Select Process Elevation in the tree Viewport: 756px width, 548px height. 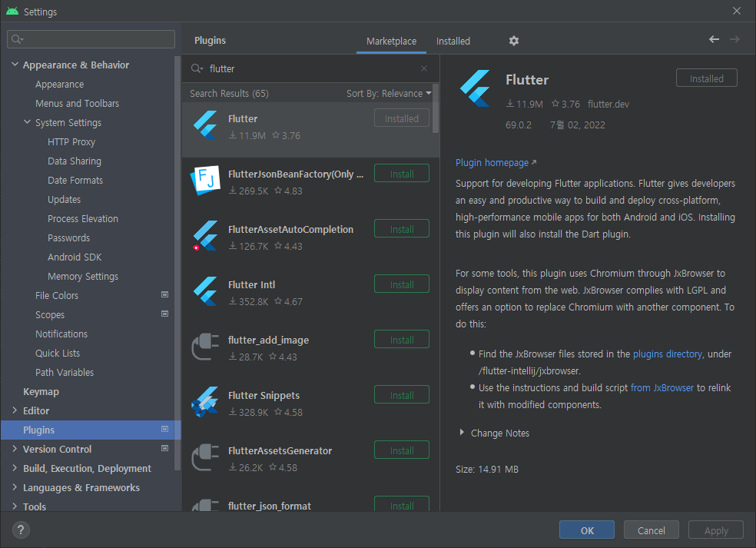click(x=82, y=219)
